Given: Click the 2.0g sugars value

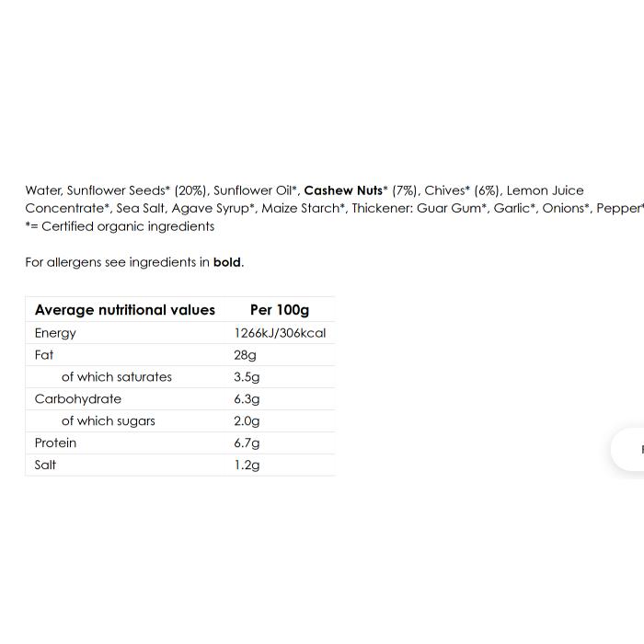Looking at the screenshot, I should coord(247,420).
